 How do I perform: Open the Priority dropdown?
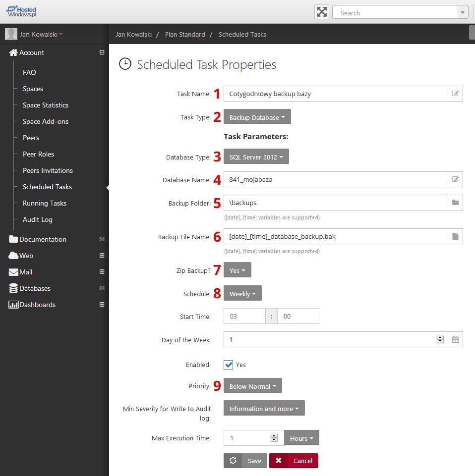coord(252,385)
